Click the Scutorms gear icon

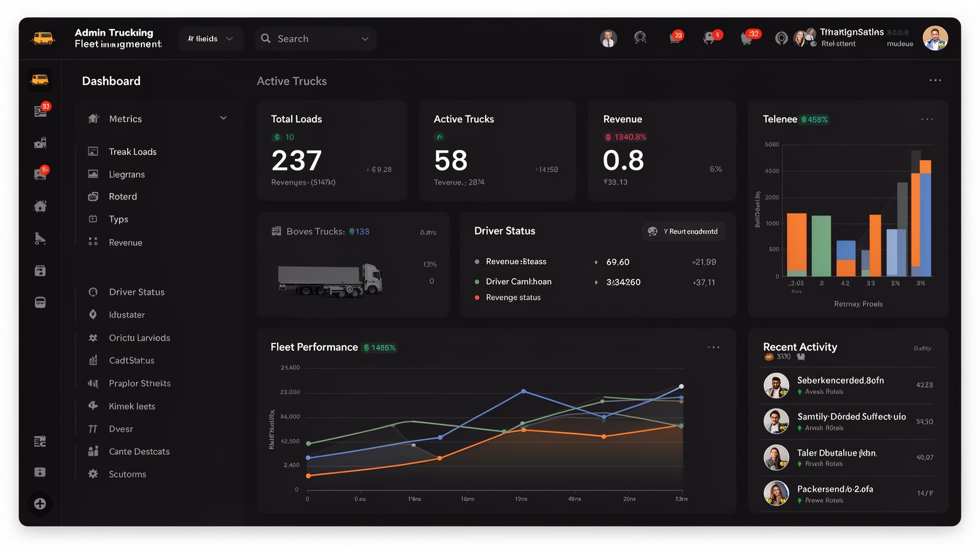pyautogui.click(x=93, y=474)
